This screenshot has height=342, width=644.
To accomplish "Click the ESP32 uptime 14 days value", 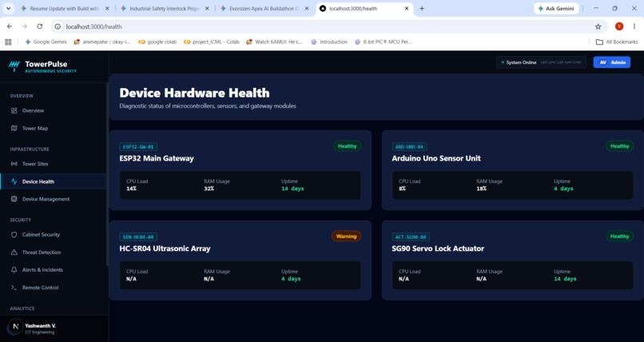I will pos(292,189).
